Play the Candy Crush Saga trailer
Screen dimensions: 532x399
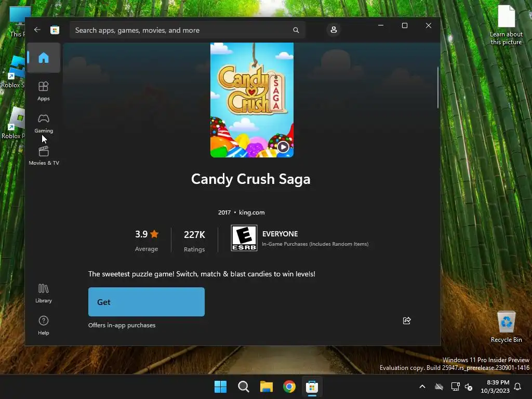283,147
